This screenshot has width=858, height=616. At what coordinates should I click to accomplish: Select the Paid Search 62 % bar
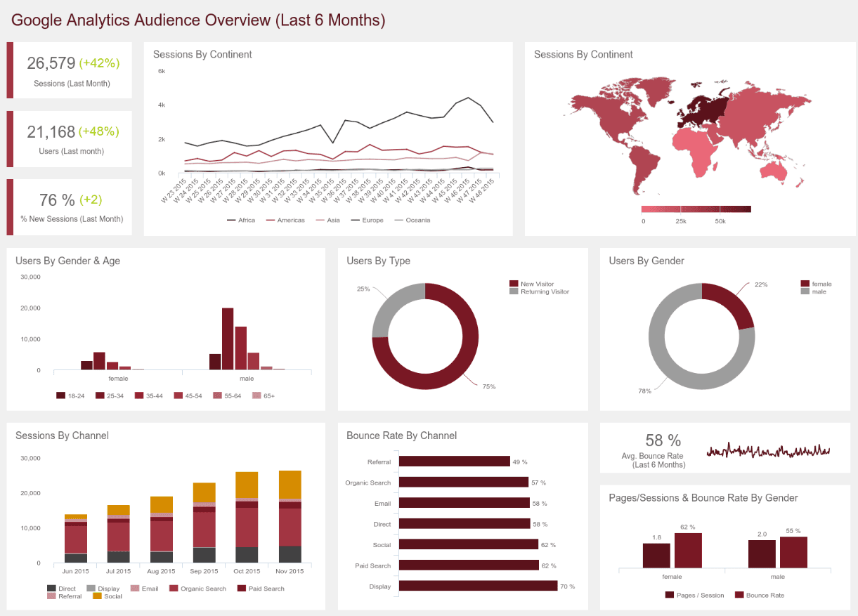[469, 565]
